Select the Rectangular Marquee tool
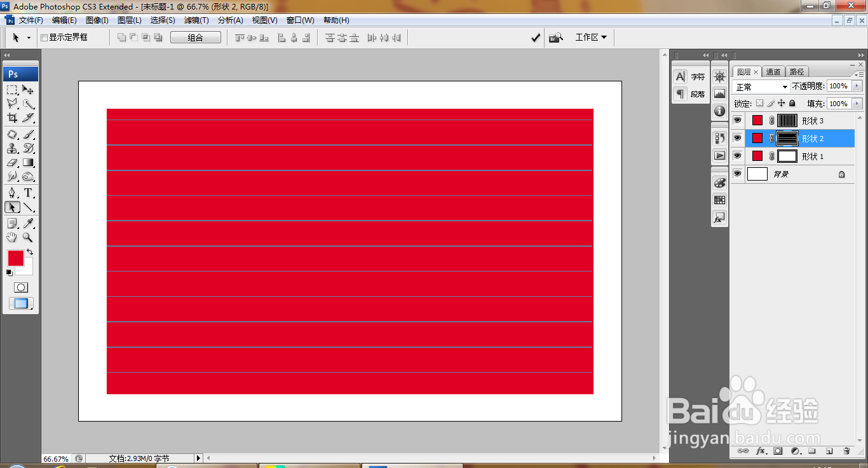The height and width of the screenshot is (468, 868). pos(12,90)
